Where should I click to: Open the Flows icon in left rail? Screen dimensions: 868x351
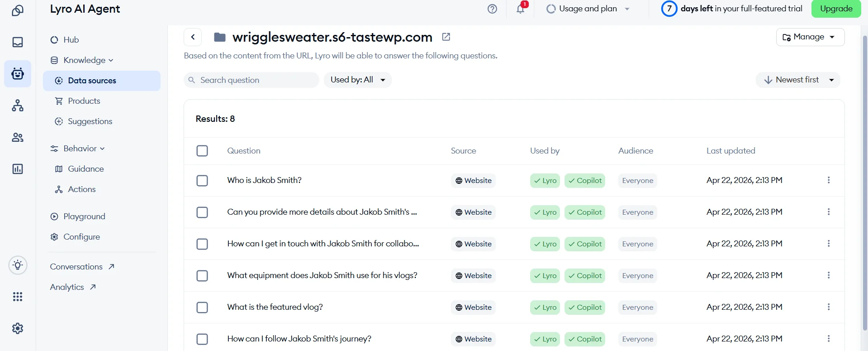18,106
